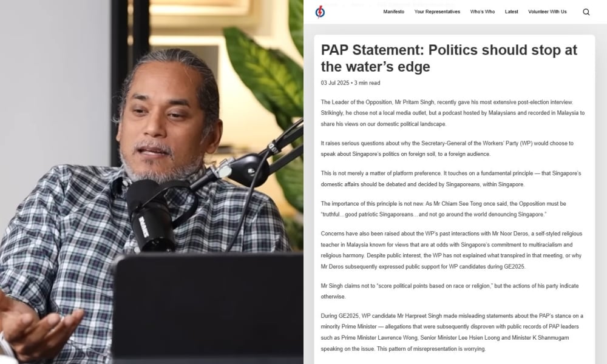
Task: Open the Latest nav section
Action: 511,12
